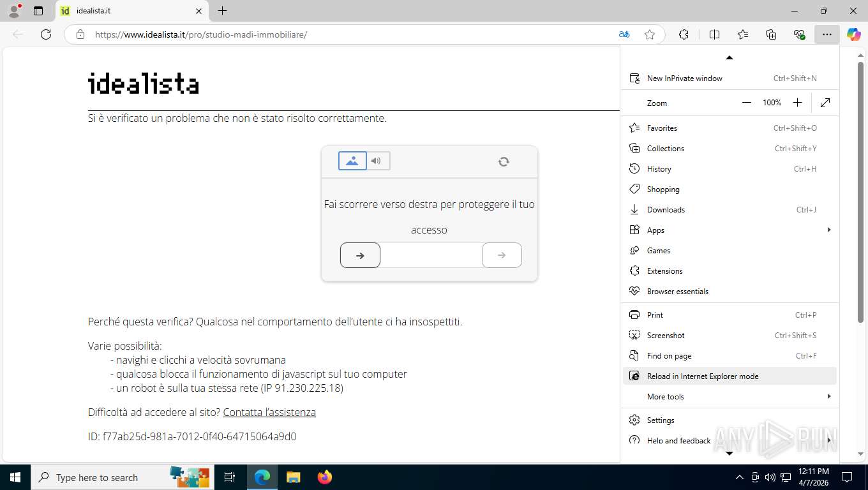Open the volume tray icon
Screen dimensions: 868x490
pyautogui.click(x=770, y=477)
